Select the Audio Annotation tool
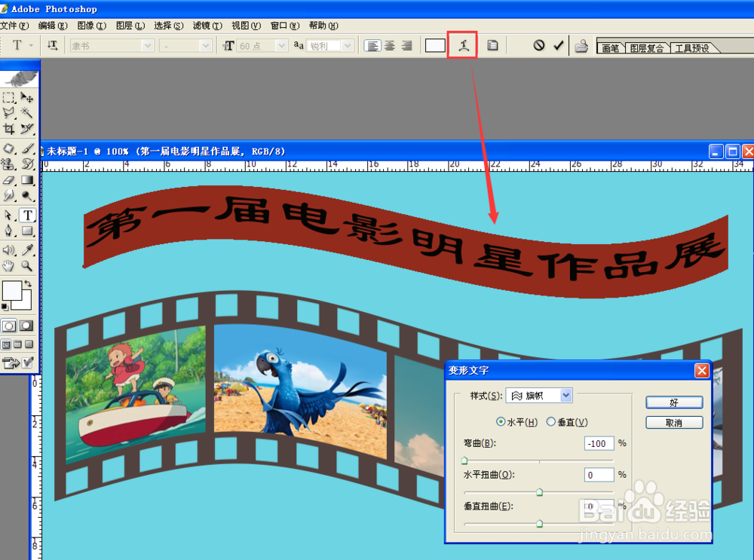This screenshot has height=560, width=754. 8,250
